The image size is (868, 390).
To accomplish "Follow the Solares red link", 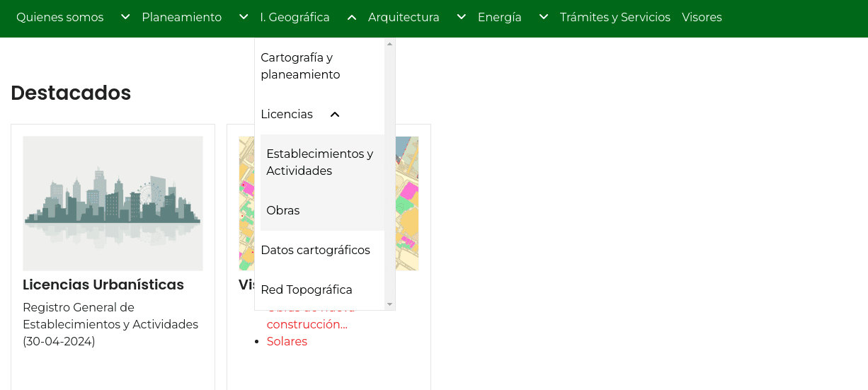I will pos(287,341).
